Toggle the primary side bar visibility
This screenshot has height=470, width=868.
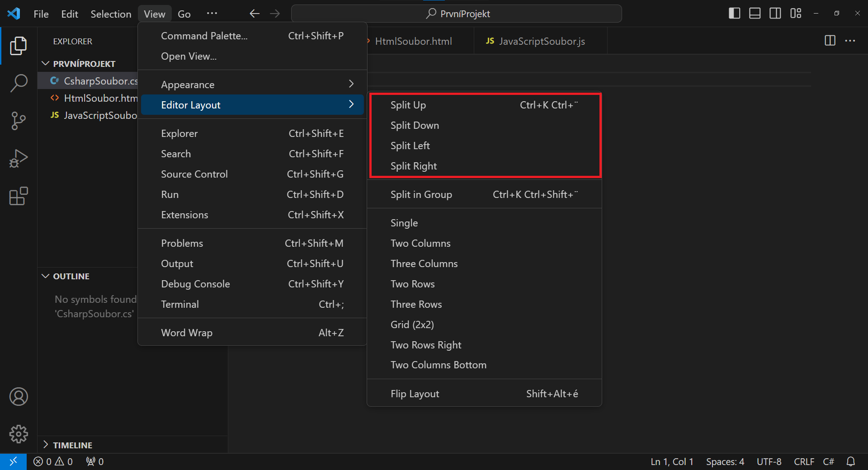coord(734,13)
